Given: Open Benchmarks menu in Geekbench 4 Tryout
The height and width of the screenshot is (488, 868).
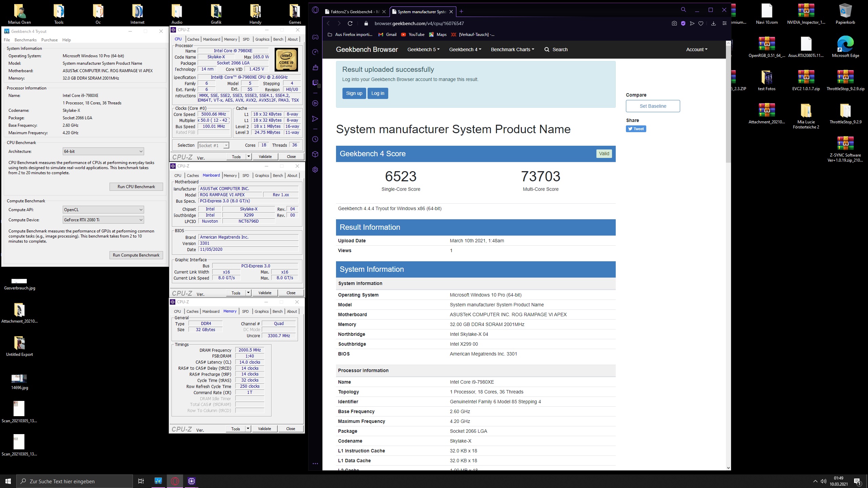Looking at the screenshot, I should pos(25,40).
